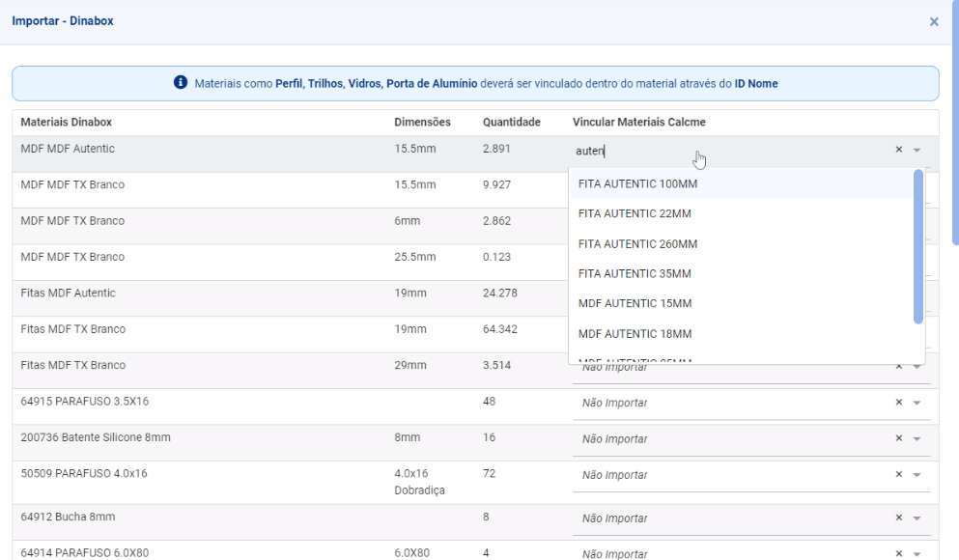959x560 pixels.
Task: Choose MDF AUTENTIC 18MM option
Action: (x=634, y=334)
